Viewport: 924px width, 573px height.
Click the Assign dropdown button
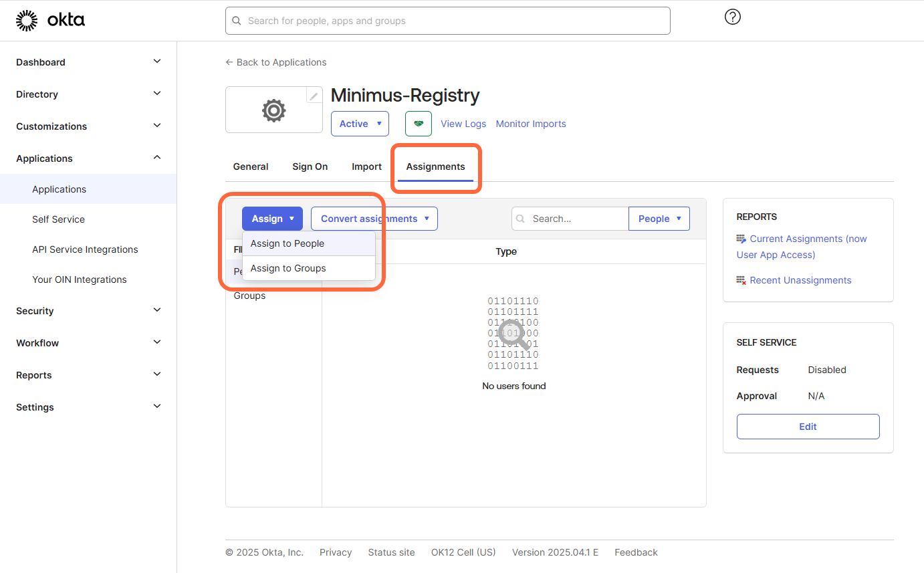(272, 219)
